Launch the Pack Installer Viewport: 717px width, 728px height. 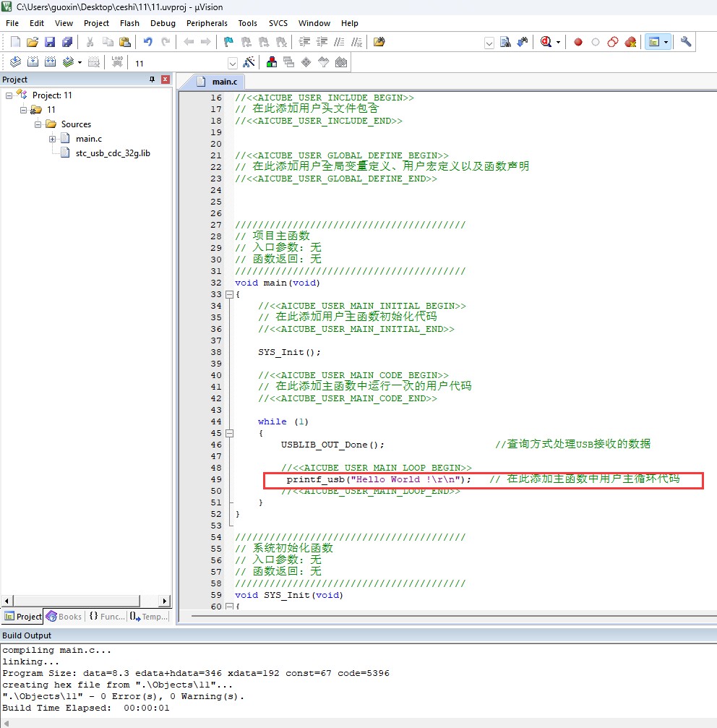tap(341, 62)
